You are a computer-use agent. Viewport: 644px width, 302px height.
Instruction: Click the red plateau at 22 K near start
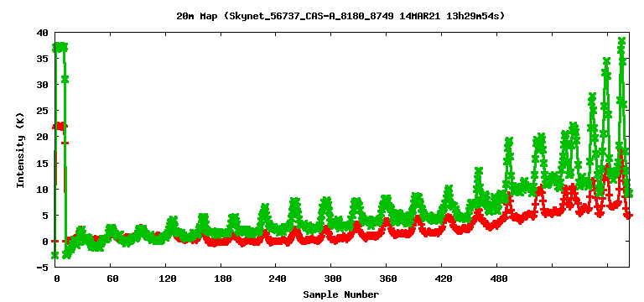[60, 126]
